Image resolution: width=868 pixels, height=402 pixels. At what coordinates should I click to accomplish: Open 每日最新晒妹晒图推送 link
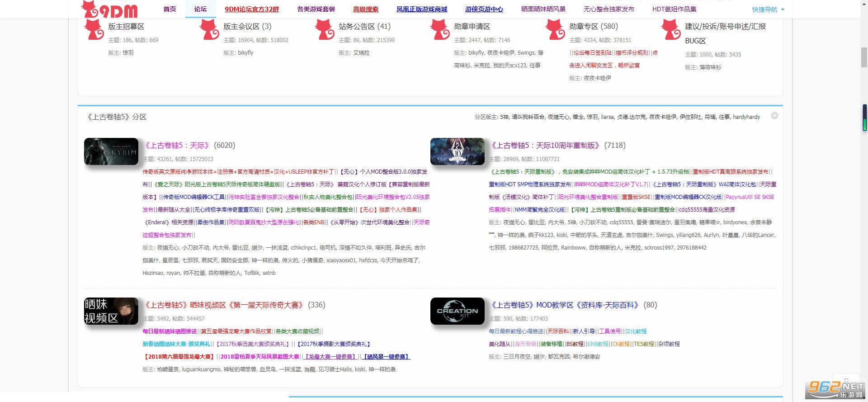tap(170, 331)
